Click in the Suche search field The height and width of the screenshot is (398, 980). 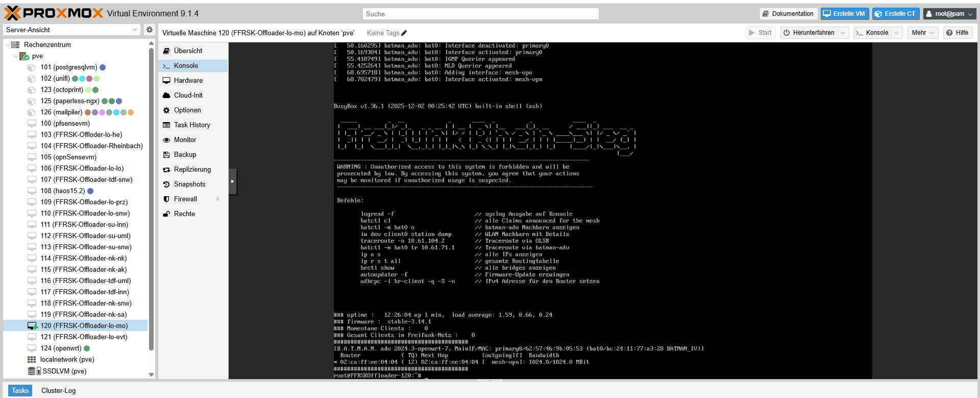[480, 14]
